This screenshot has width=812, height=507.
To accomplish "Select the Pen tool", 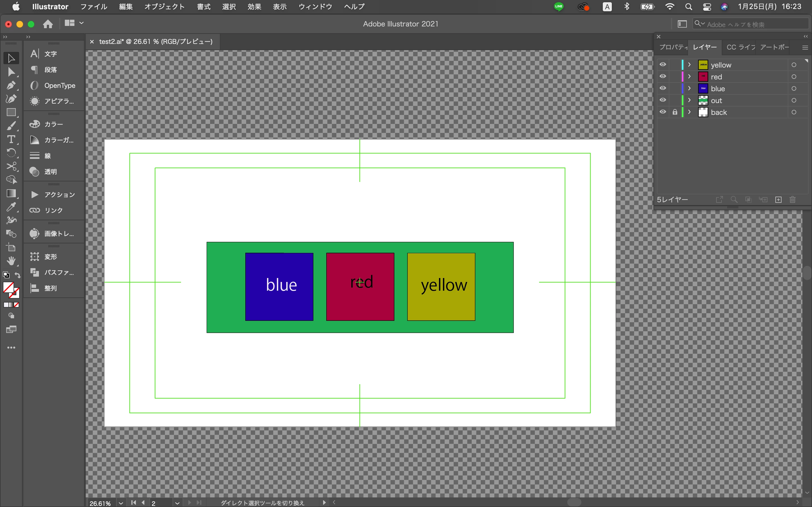I will point(11,85).
